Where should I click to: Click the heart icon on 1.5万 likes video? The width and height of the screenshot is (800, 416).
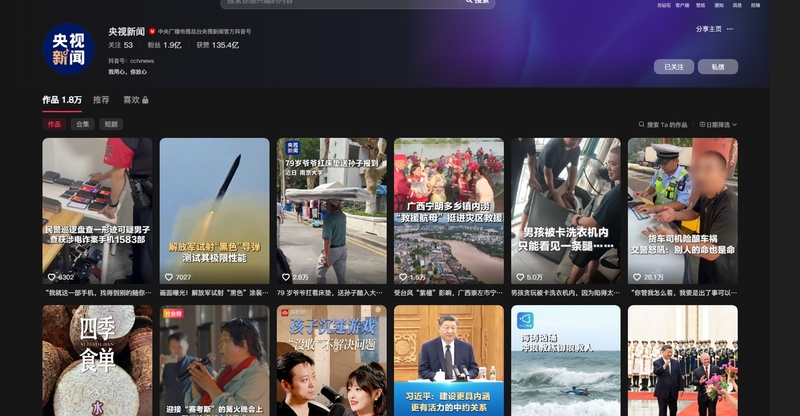pyautogui.click(x=403, y=277)
